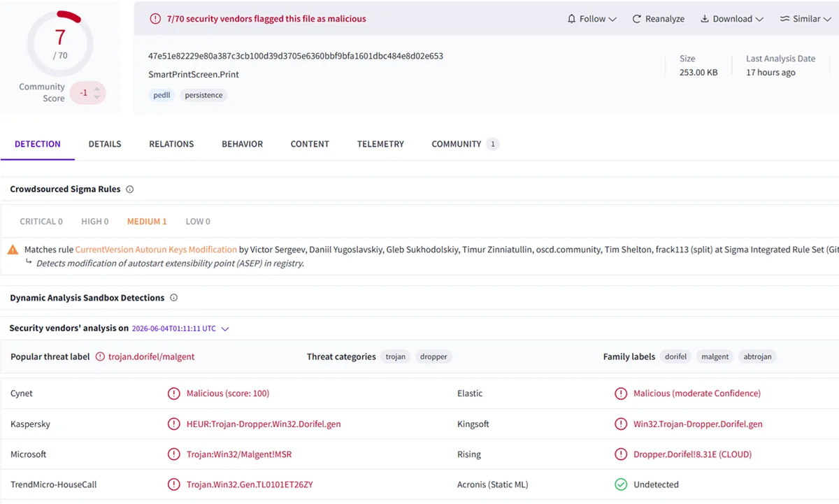Select the LOW 0 Sigma filter

pos(198,222)
